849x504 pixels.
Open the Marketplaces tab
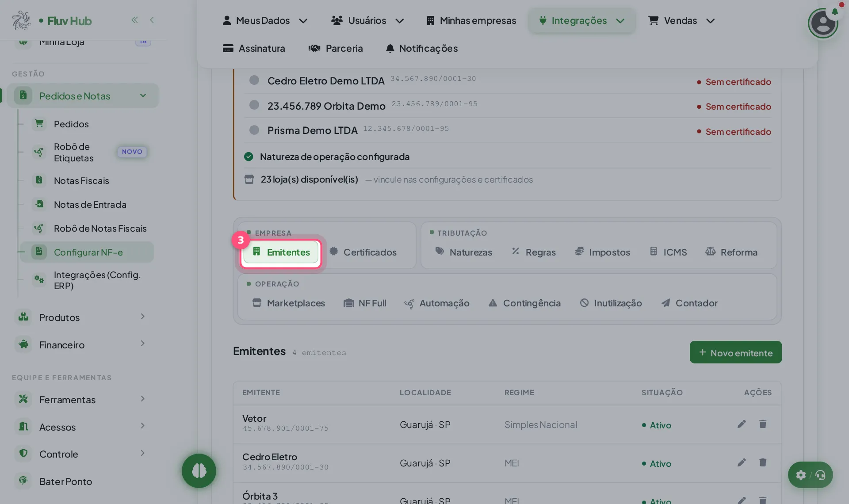[x=288, y=303]
